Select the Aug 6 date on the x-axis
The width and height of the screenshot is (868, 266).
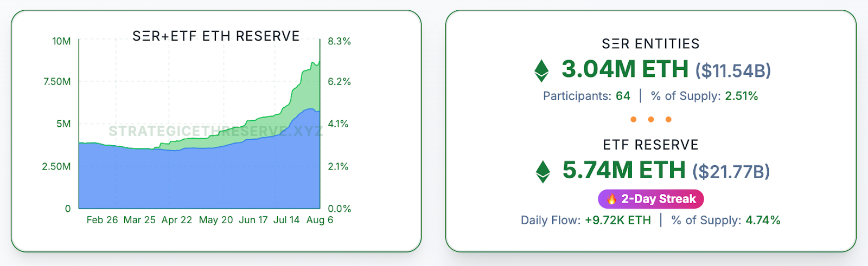click(x=320, y=220)
